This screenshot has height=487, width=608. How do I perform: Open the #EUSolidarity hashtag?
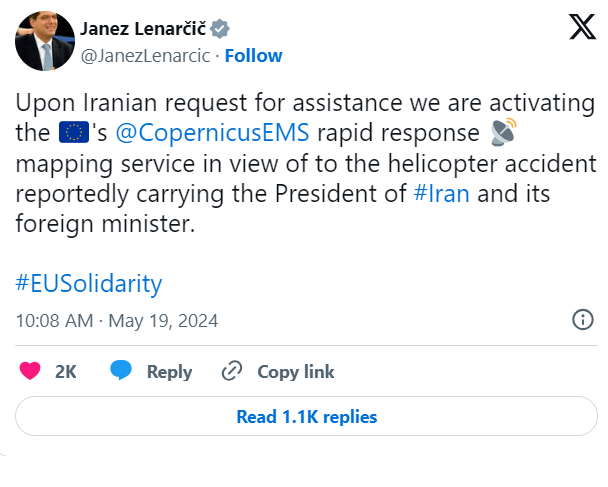tap(89, 283)
